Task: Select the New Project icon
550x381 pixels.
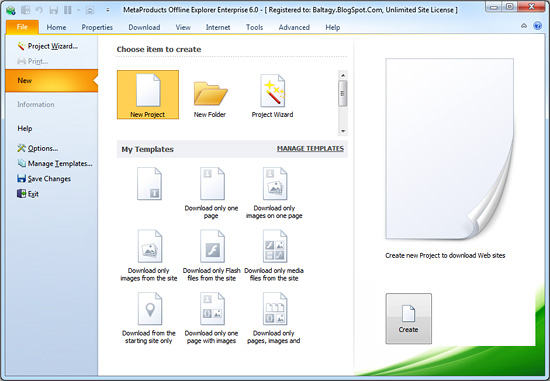Action: [148, 95]
